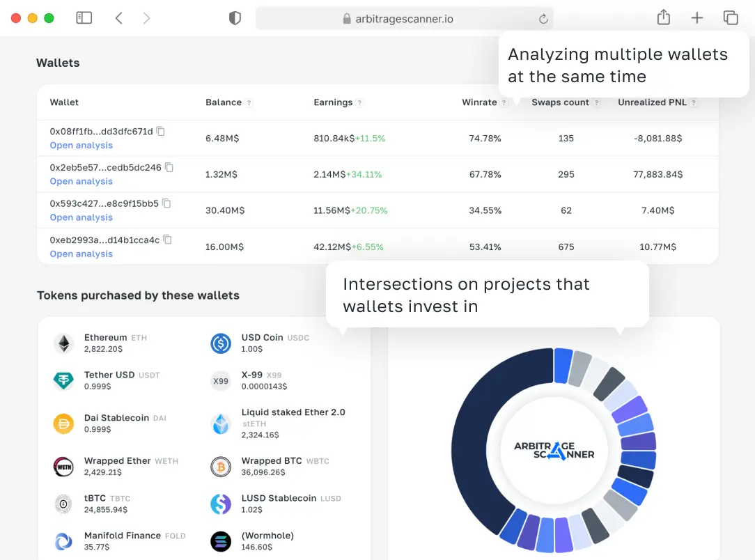Viewport: 755px width, 560px height.
Task: Click the Dai Stablecoin token icon
Action: (x=63, y=423)
